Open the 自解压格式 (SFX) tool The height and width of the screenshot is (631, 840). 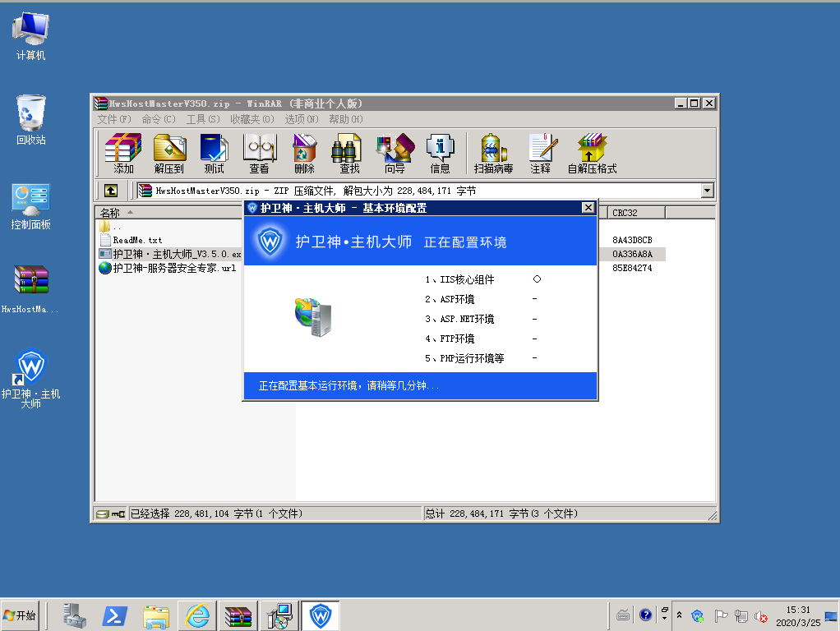coord(592,153)
